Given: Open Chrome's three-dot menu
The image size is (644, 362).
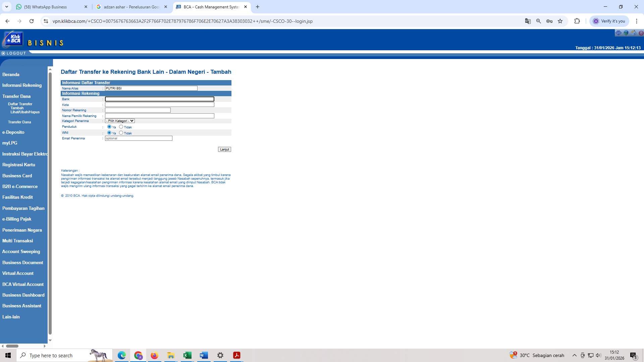Looking at the screenshot, I should (x=637, y=21).
